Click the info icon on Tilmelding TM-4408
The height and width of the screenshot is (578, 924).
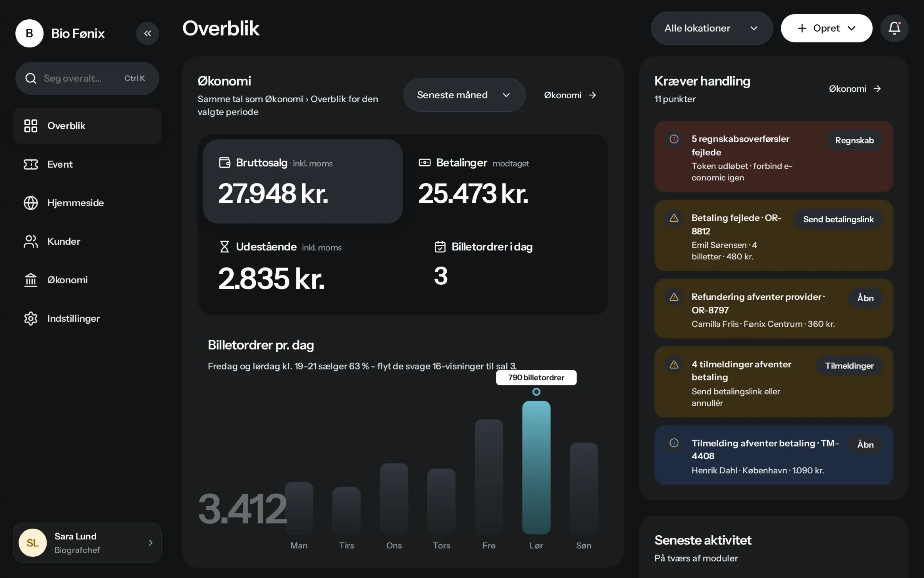(674, 443)
